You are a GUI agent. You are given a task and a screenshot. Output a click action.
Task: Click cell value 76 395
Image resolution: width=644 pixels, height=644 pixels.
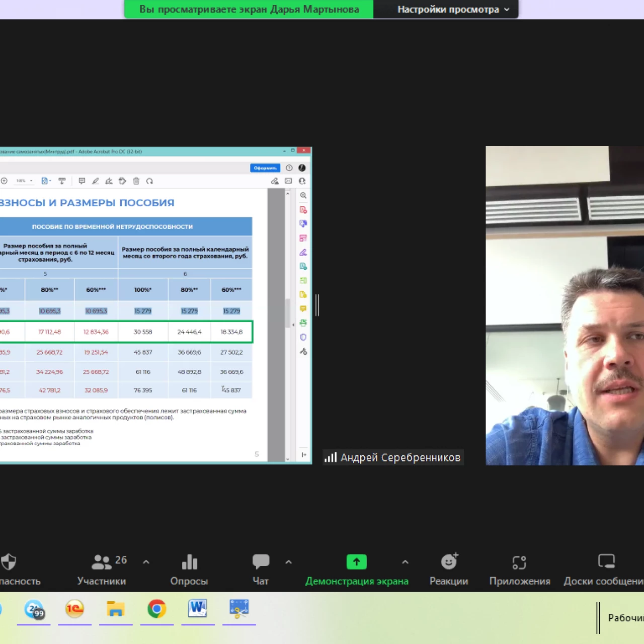pos(143,390)
